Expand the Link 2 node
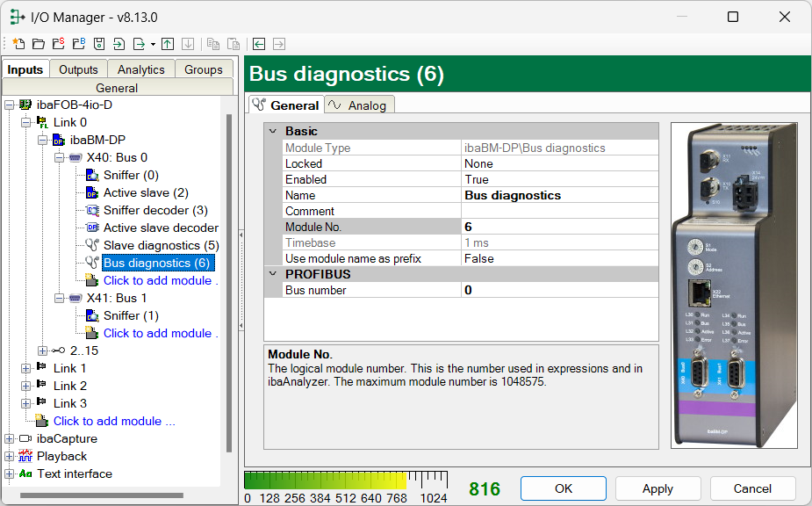Viewport: 812px width, 506px height. 25,387
